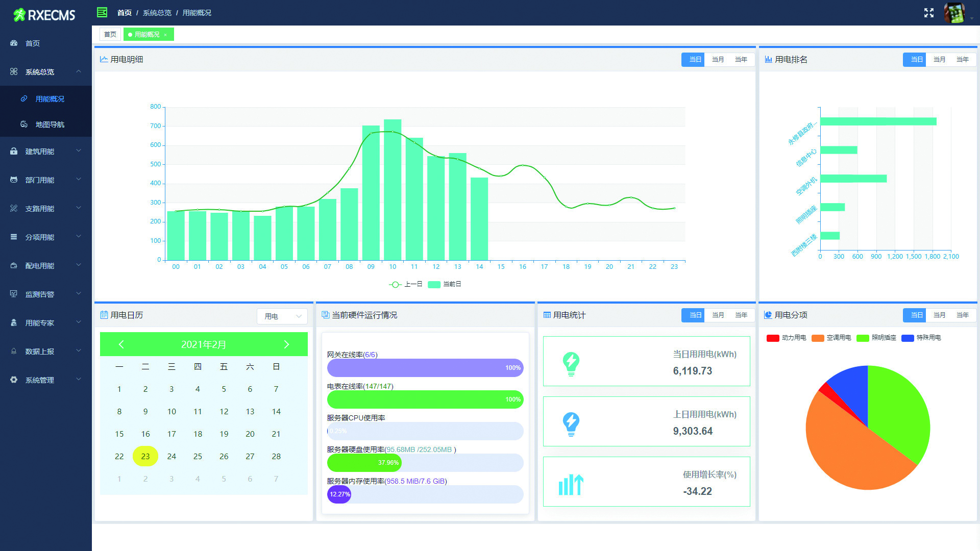The image size is (980, 551).
Task: Select the 首页 page tab
Action: coord(110,35)
